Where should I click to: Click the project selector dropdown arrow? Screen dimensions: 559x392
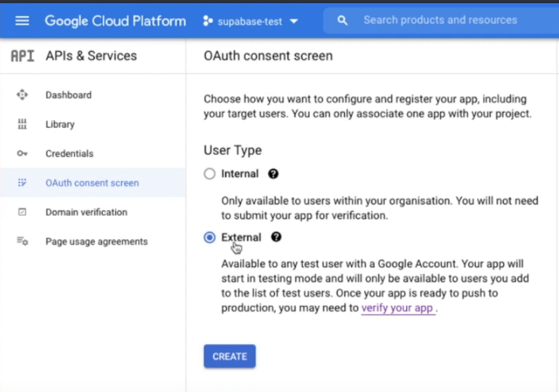point(294,21)
